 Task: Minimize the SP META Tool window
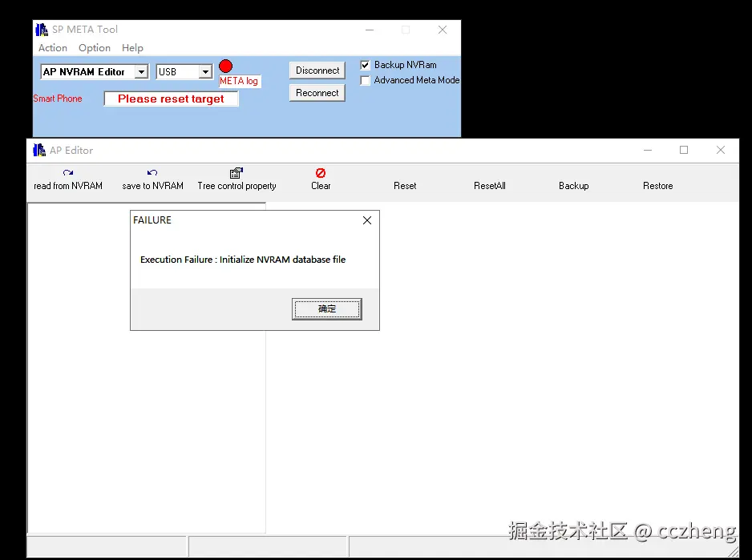point(370,30)
